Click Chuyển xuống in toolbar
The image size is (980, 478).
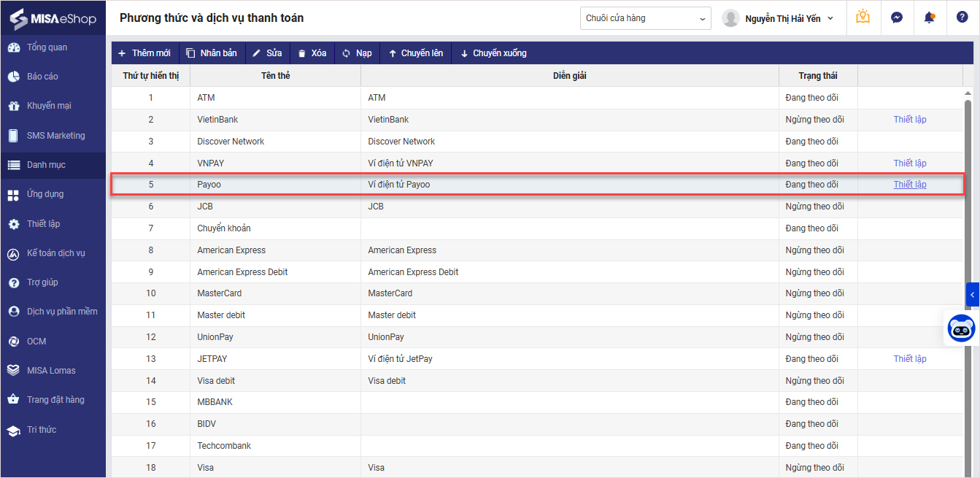[493, 53]
